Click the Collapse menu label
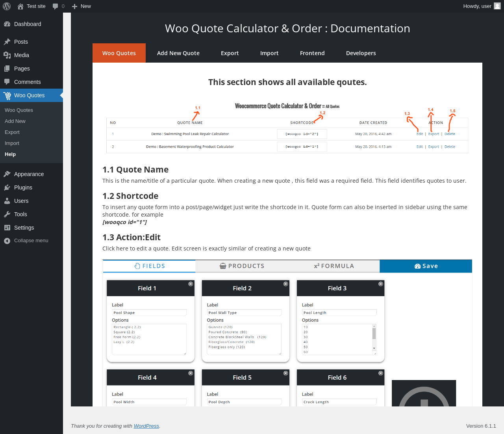The width and height of the screenshot is (504, 434). [31, 241]
